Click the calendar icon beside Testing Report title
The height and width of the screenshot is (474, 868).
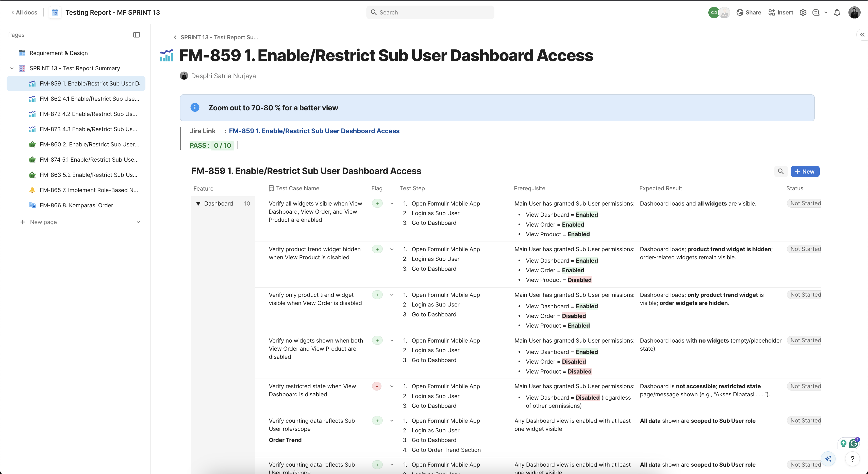click(55, 12)
